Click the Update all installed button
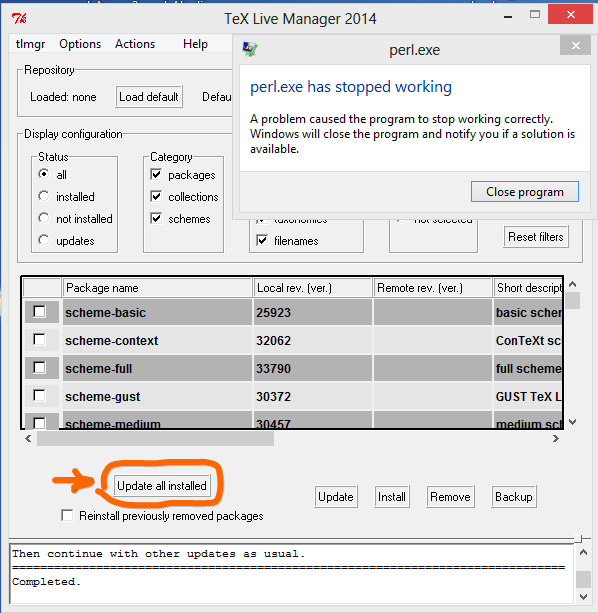Screen dimensions: 598x613 pyautogui.click(x=162, y=486)
